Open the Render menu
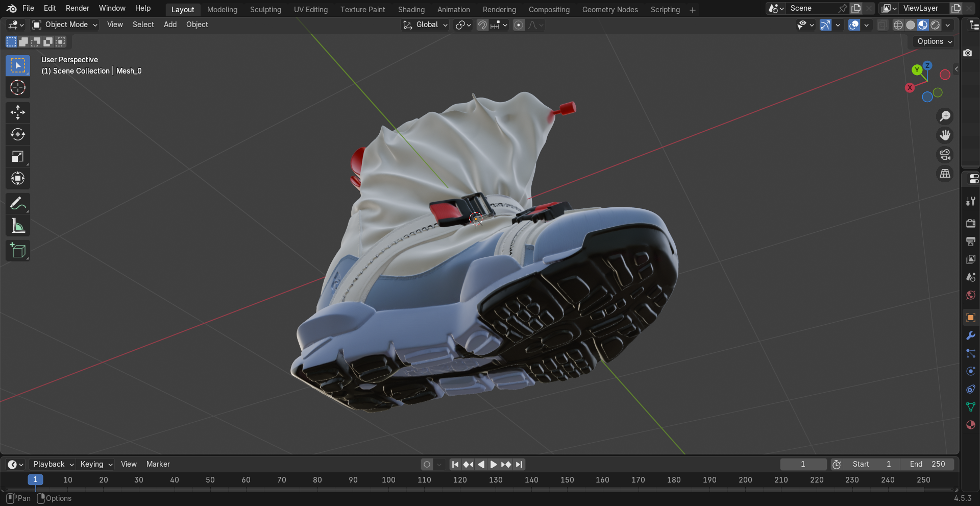 (x=77, y=8)
